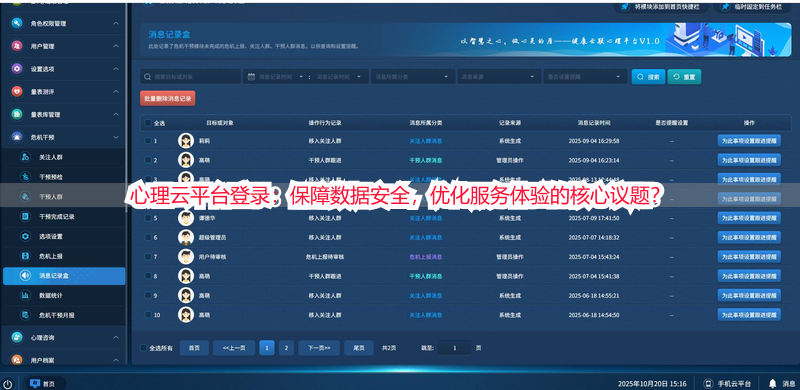
Task: Click the 搜索目标或对象 search field
Action: 190,77
